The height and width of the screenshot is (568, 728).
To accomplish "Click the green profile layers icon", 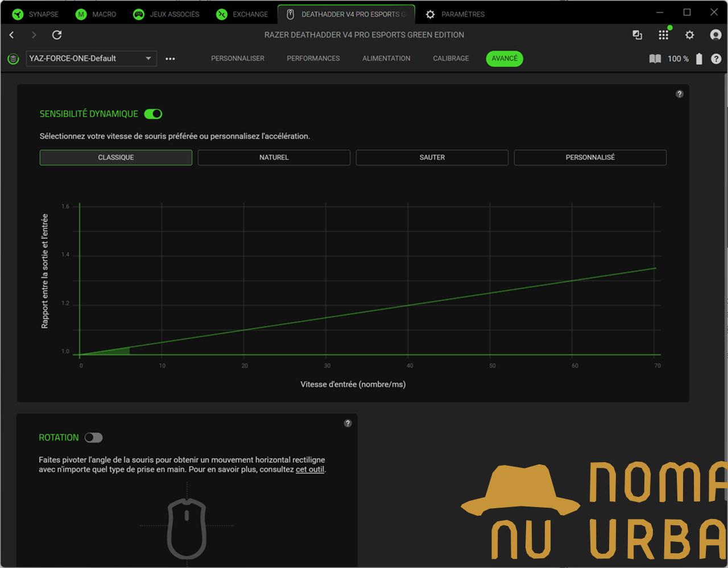I will tap(13, 59).
